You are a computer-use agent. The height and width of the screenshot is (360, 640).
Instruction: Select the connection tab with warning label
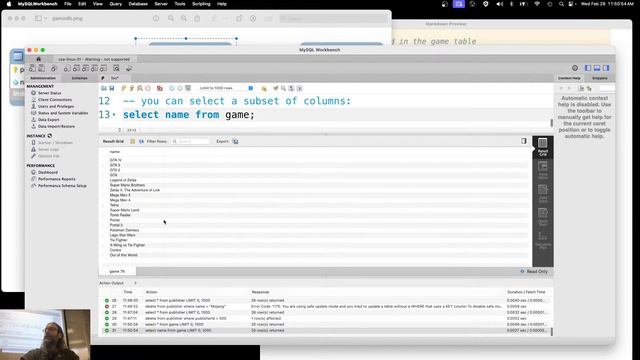(x=93, y=59)
